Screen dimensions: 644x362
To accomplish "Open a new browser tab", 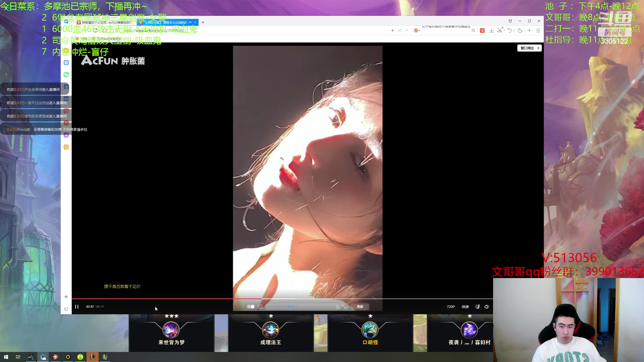I will (203, 22).
